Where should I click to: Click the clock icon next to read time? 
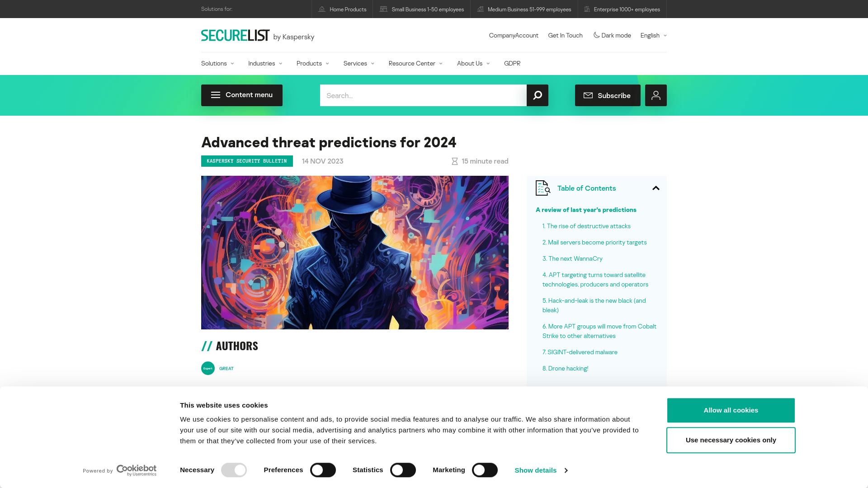tap(454, 161)
